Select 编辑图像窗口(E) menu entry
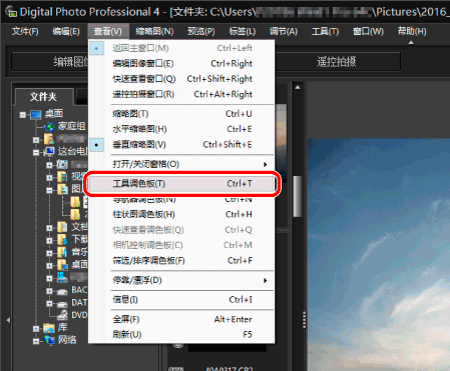Viewport: 450px width, 371px height. pos(182,63)
